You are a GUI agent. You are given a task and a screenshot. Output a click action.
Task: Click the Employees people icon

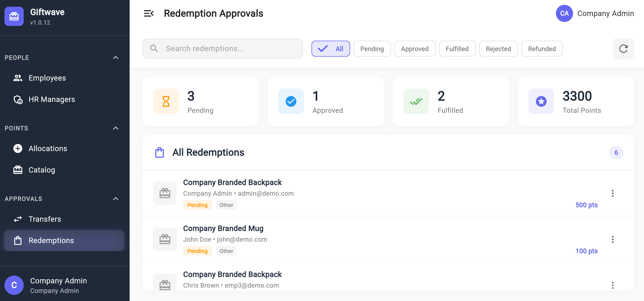[18, 78]
